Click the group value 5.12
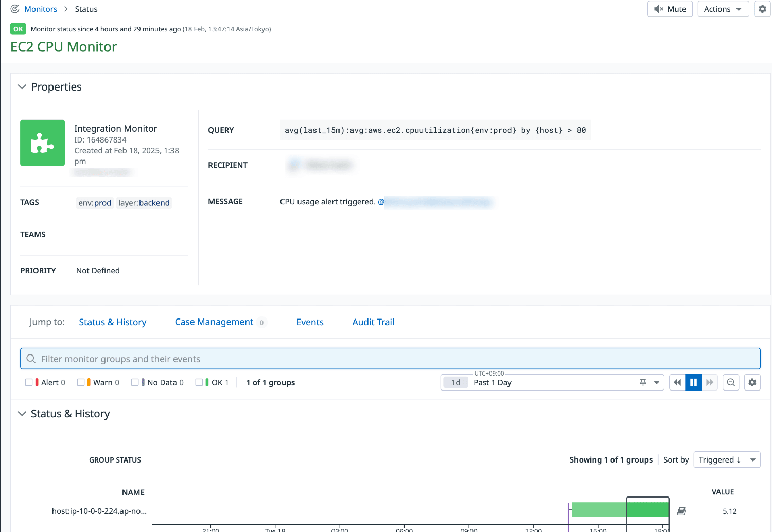 730,511
